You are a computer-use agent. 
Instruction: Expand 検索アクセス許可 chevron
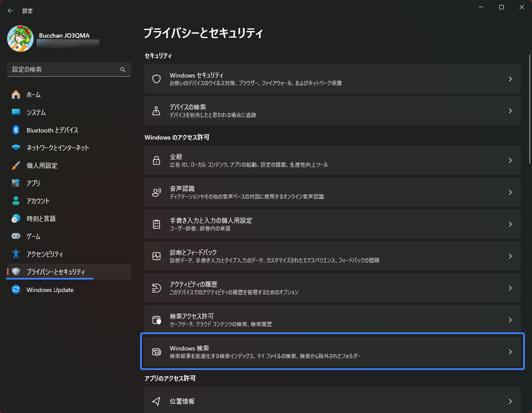point(510,320)
